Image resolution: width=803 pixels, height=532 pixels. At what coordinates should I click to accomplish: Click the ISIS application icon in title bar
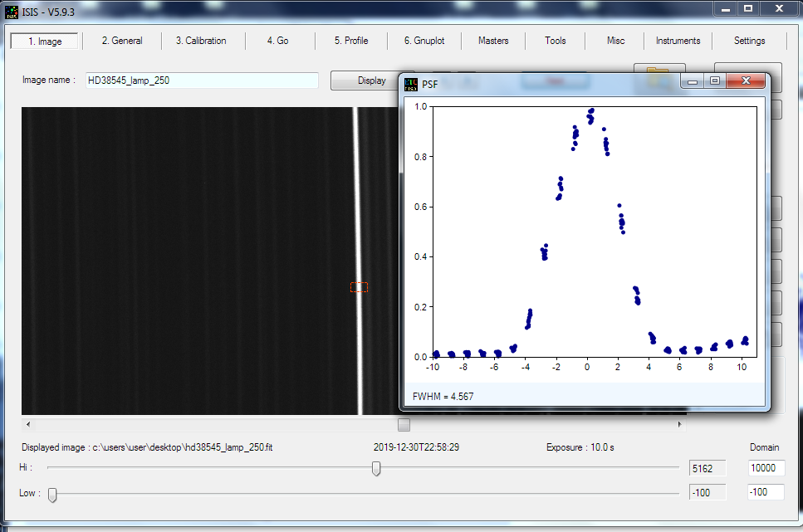(x=12, y=12)
